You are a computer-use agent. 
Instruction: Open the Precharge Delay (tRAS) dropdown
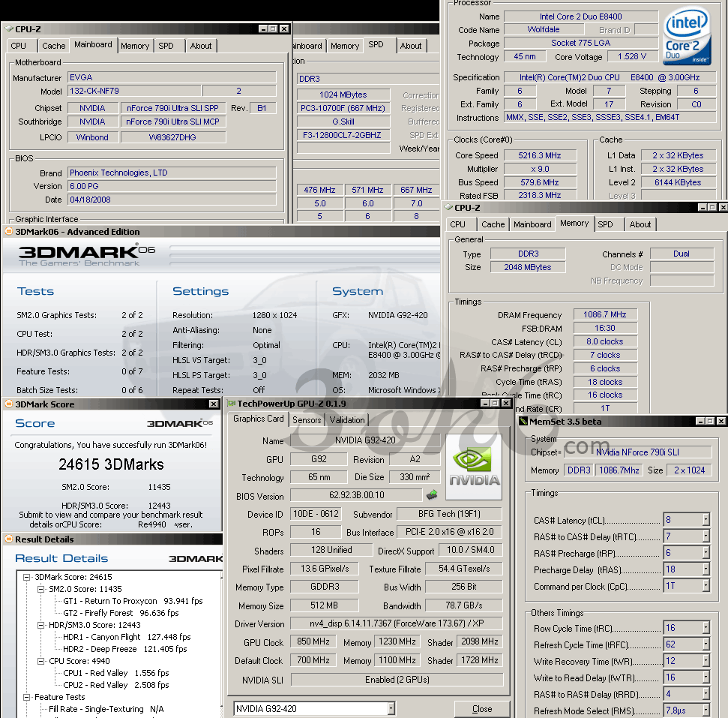(x=706, y=569)
